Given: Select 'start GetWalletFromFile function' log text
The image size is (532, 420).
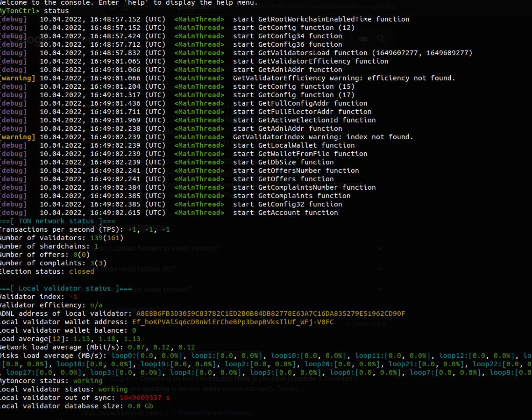Looking at the screenshot, I should (x=300, y=154).
